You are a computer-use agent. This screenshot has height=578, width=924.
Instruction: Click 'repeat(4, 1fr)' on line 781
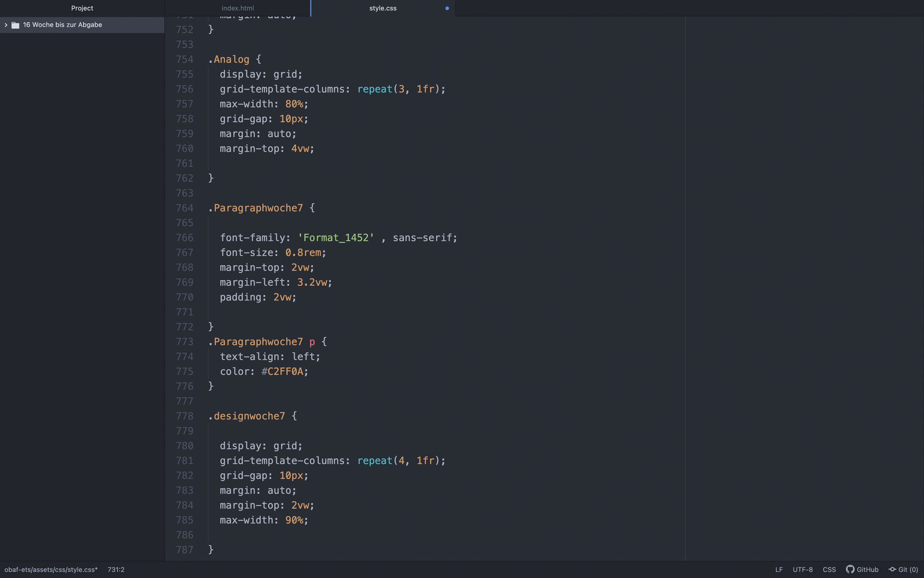point(398,461)
